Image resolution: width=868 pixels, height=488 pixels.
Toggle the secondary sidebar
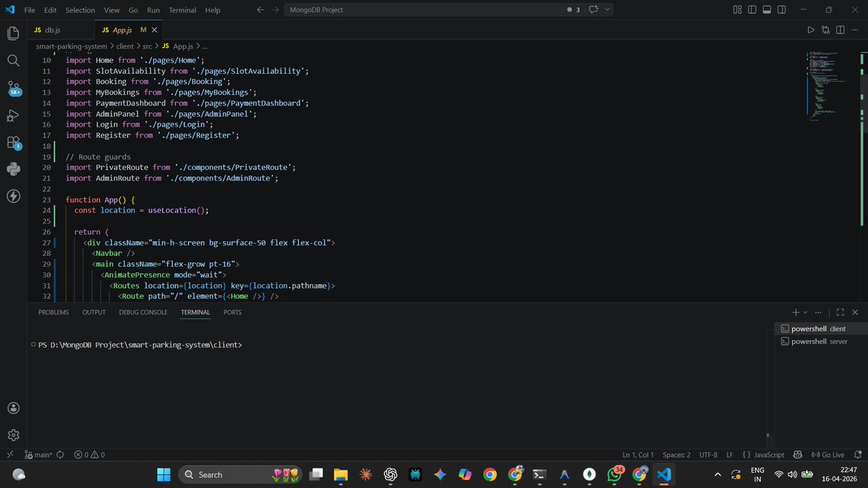(x=781, y=10)
